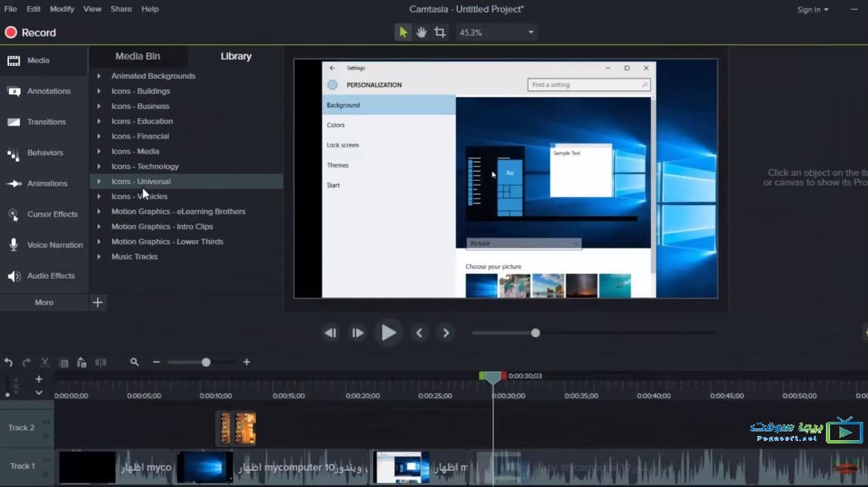Screen dimensions: 868x487
Task: Open the Media panel
Action: pyautogui.click(x=44, y=60)
